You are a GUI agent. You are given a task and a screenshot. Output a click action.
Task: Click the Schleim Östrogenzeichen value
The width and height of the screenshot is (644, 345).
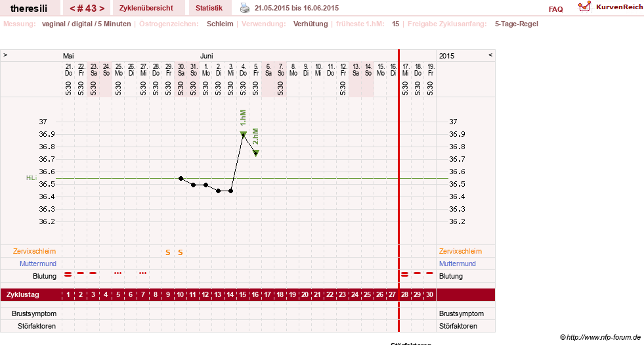[x=220, y=24]
